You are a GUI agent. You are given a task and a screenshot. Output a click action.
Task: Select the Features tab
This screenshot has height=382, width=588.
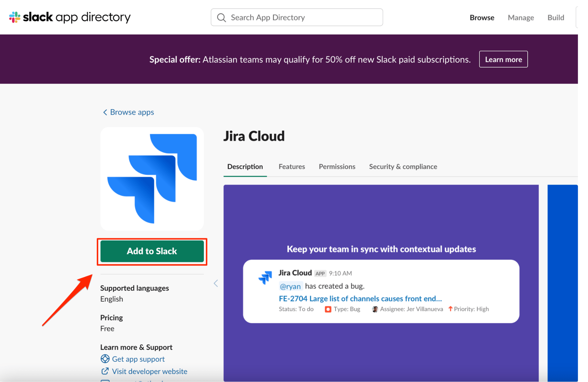pyautogui.click(x=291, y=166)
